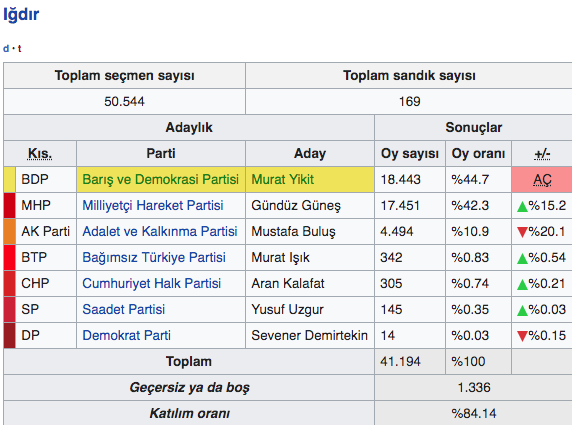
Task: Open Milliyetçi Hareket Partisi link
Action: [x=153, y=205]
